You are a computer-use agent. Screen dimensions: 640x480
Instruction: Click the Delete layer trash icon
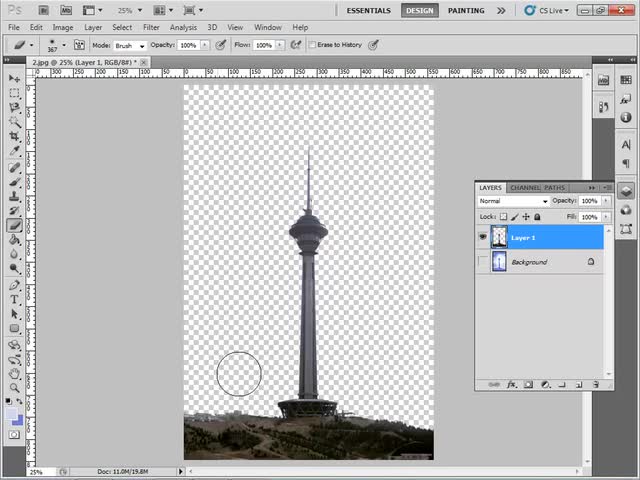(x=596, y=385)
